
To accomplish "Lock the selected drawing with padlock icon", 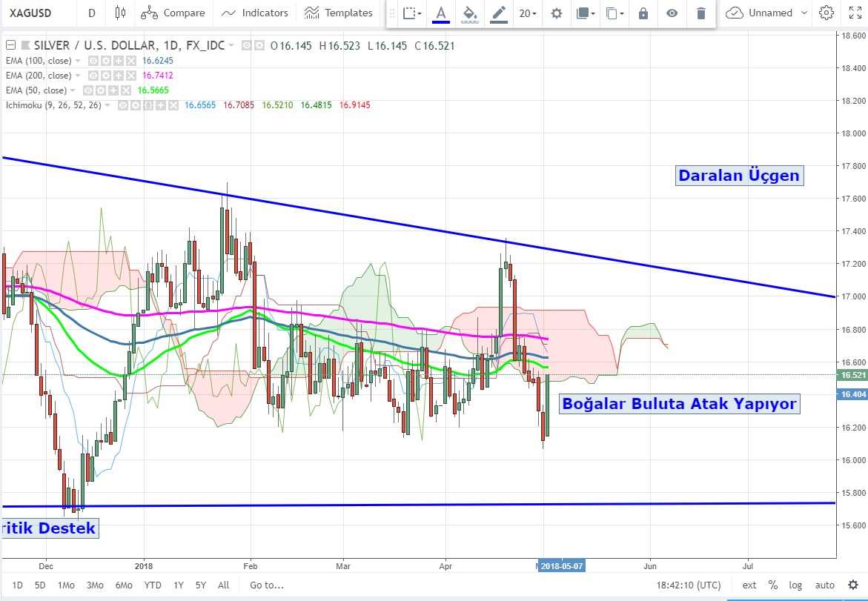I will click(643, 13).
